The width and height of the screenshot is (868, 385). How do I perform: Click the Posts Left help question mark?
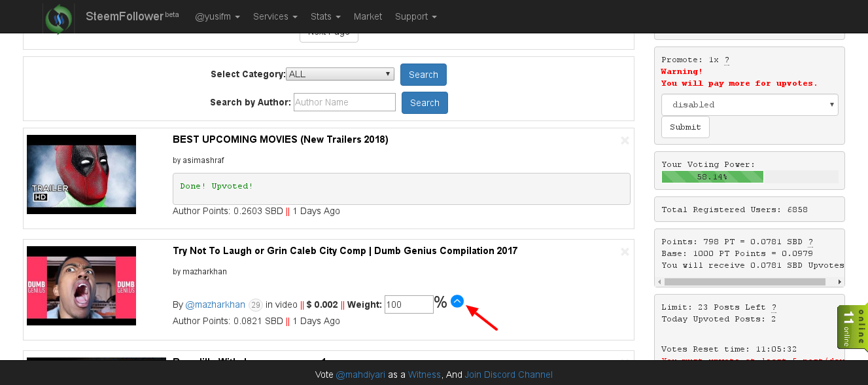773,306
